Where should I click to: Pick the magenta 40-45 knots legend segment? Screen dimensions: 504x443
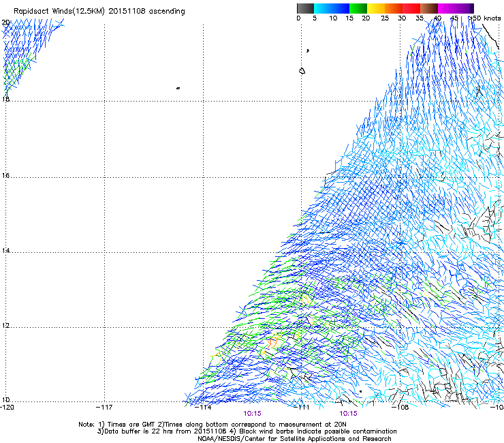pyautogui.click(x=447, y=8)
